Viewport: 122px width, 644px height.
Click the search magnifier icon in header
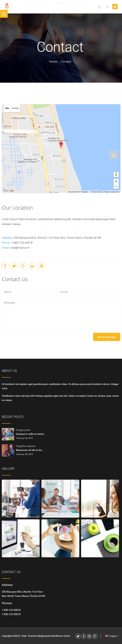107,7
